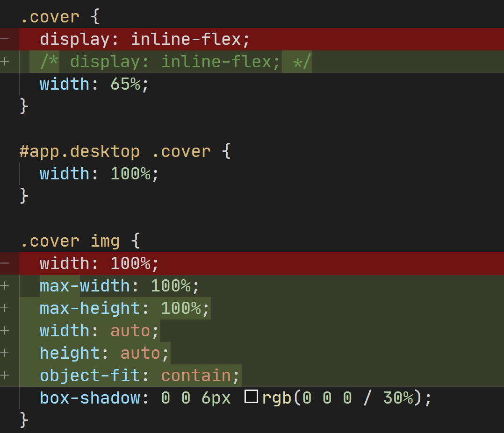Click 'width: 100%;' under #app.desktop .cover
The width and height of the screenshot is (504, 433).
(99, 174)
